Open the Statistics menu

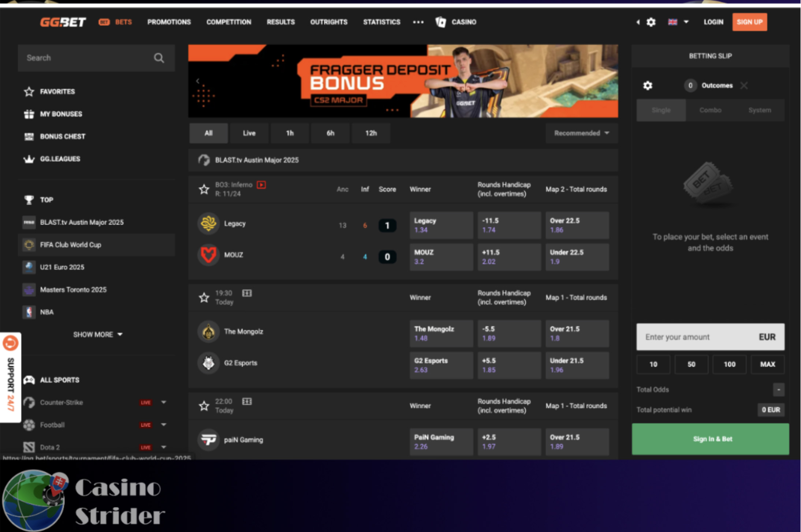tap(381, 22)
